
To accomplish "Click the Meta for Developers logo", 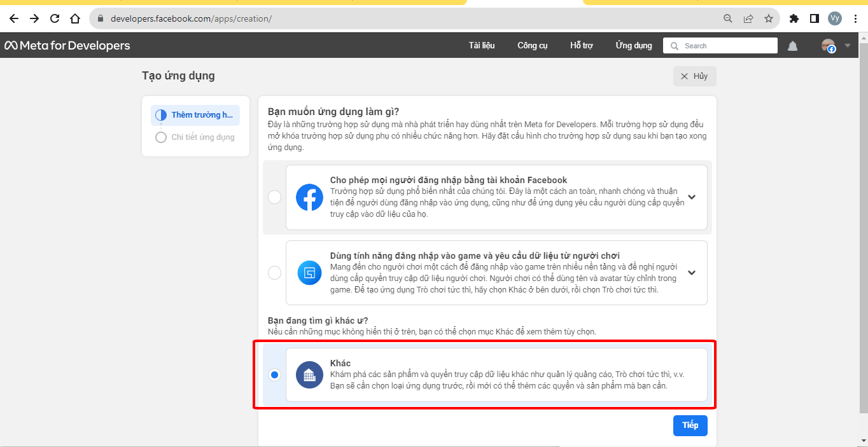I will click(x=67, y=46).
